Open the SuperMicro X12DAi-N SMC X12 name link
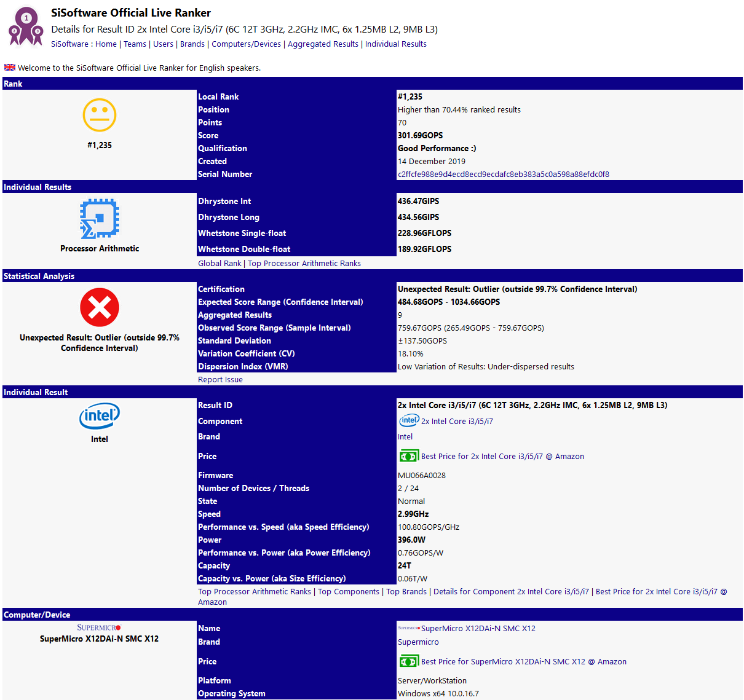This screenshot has width=744, height=700. 478,629
